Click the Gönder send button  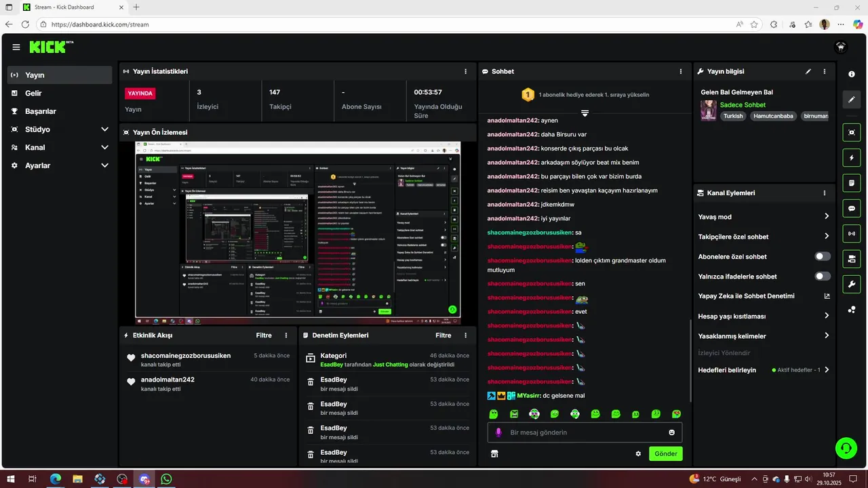pyautogui.click(x=665, y=453)
